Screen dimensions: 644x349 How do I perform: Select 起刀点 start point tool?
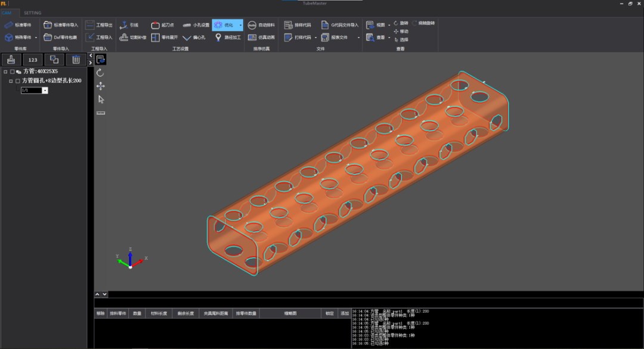coord(163,25)
